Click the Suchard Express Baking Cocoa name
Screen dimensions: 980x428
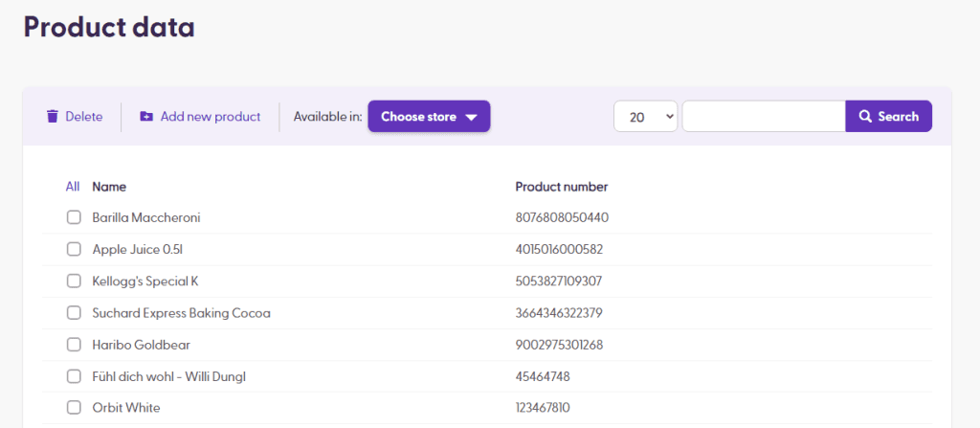coord(181,313)
